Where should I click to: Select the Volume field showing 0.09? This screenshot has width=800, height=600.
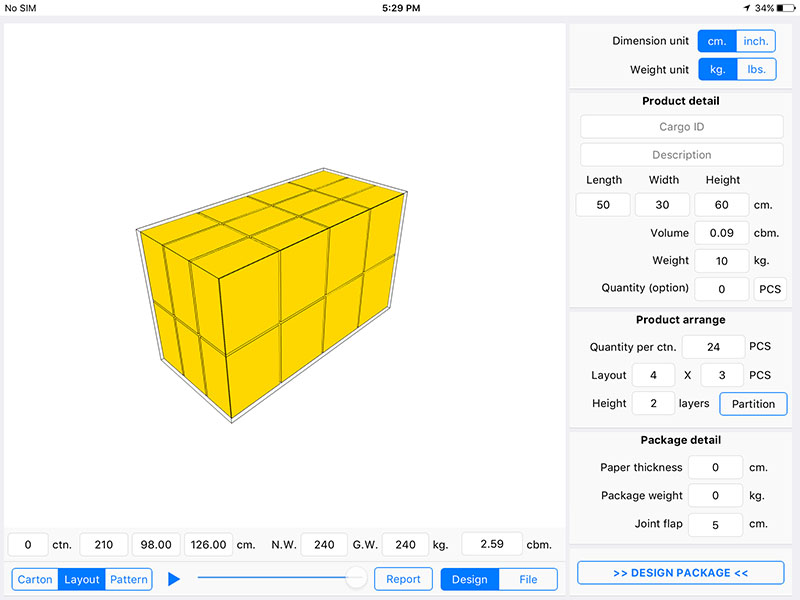coord(721,233)
